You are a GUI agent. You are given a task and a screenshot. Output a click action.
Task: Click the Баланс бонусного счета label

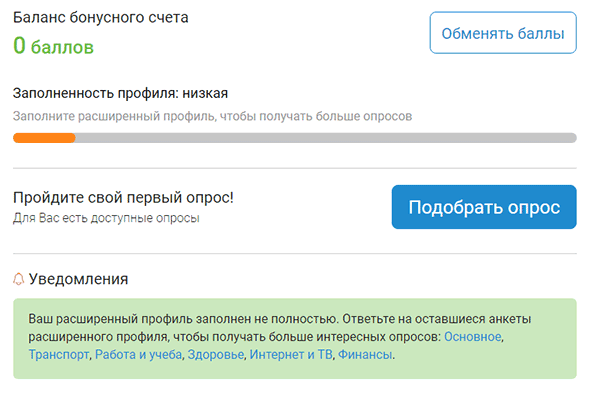point(101,17)
